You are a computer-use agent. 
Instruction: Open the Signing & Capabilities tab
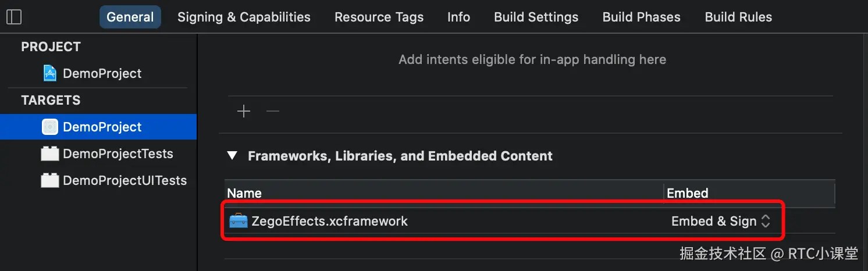tap(244, 17)
